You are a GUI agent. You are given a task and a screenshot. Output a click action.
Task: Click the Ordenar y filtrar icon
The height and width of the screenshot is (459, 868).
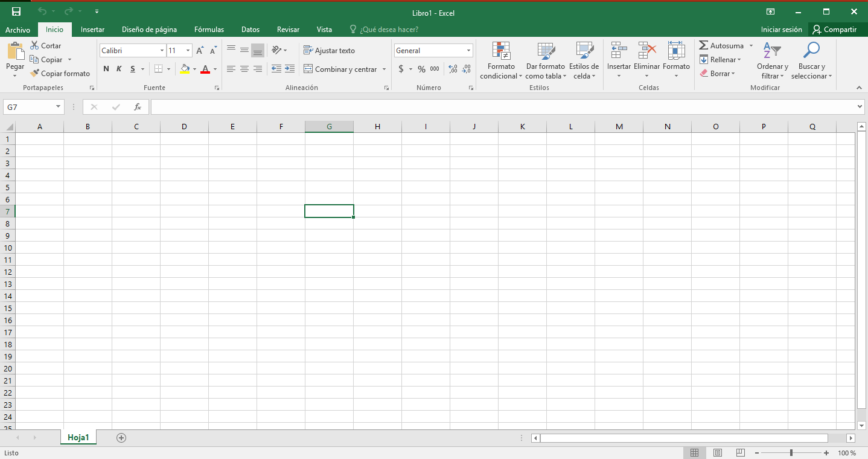[772, 51]
